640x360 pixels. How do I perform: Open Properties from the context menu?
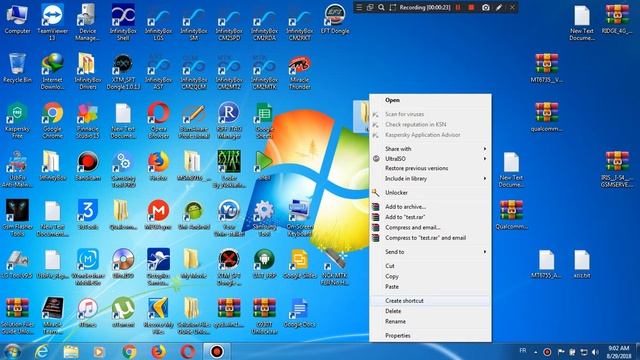[x=430, y=336]
